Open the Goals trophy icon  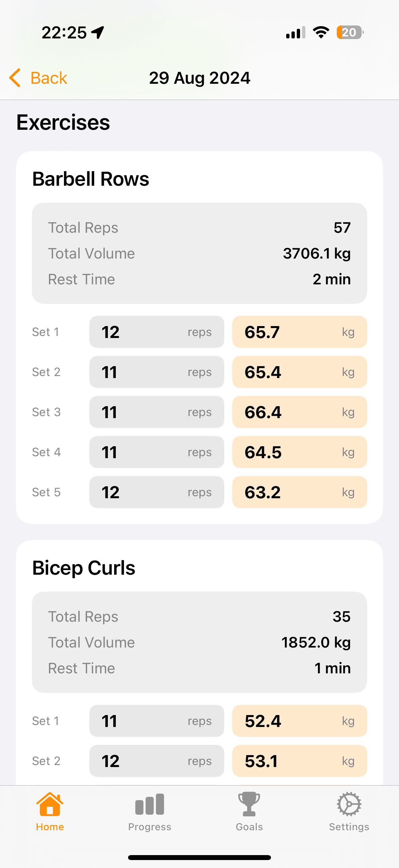tap(249, 804)
